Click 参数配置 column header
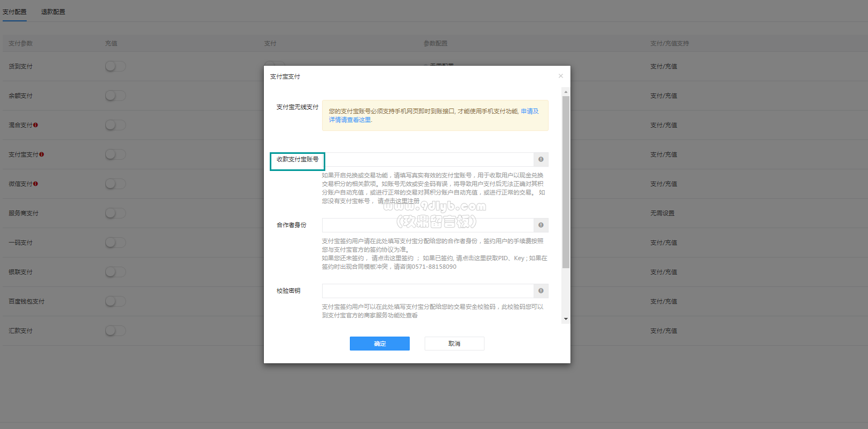 pos(435,43)
